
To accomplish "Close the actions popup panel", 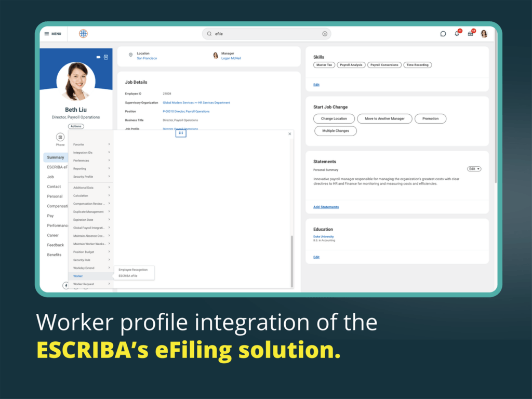I will [290, 134].
